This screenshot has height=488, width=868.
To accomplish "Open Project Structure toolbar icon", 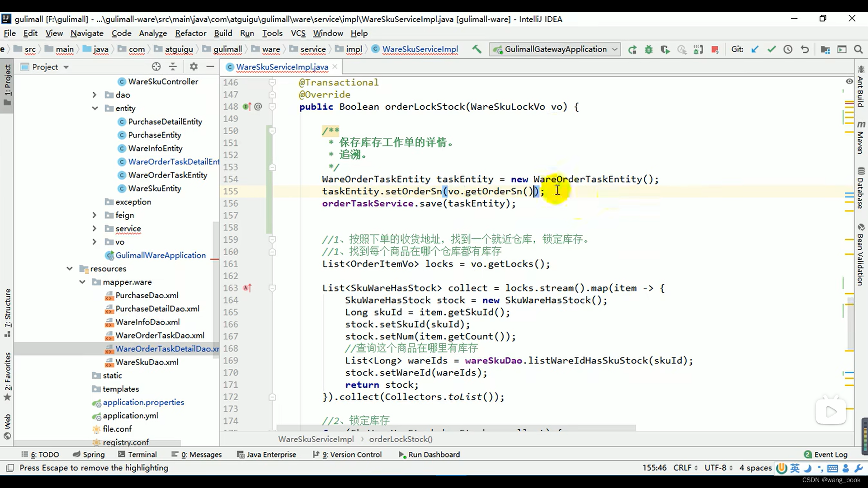I will 825,50.
